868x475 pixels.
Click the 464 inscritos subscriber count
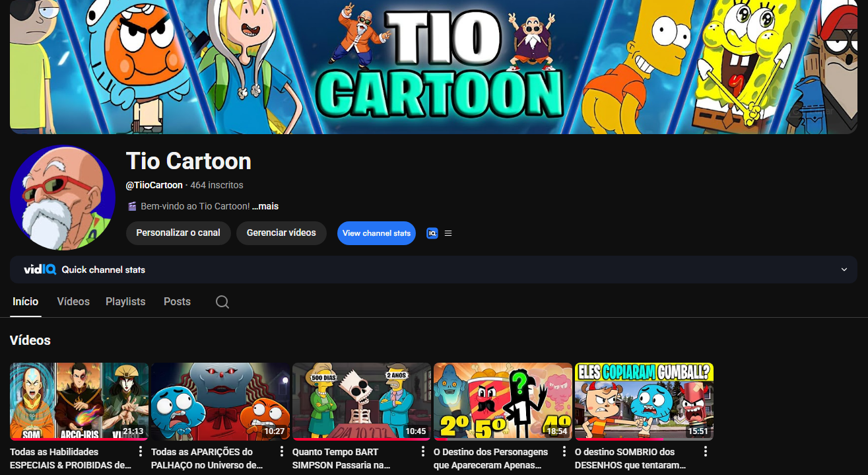(x=217, y=185)
